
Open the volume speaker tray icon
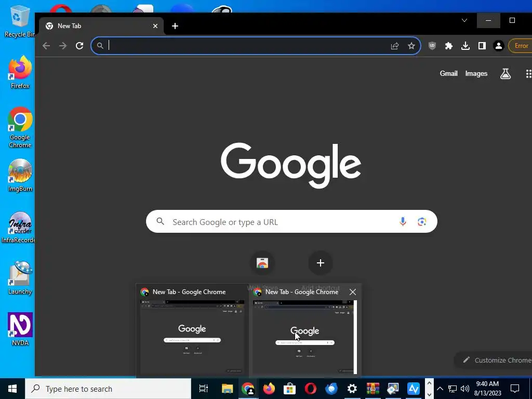pos(465,389)
